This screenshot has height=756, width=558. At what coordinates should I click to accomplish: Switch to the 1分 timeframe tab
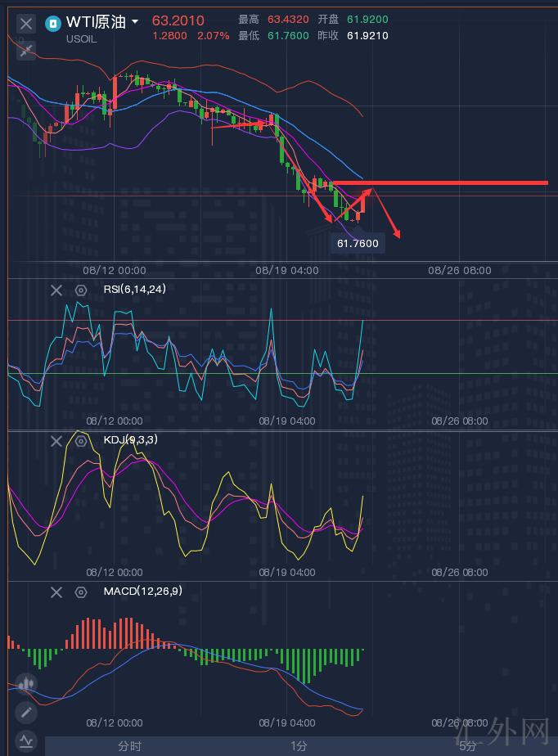point(299,746)
